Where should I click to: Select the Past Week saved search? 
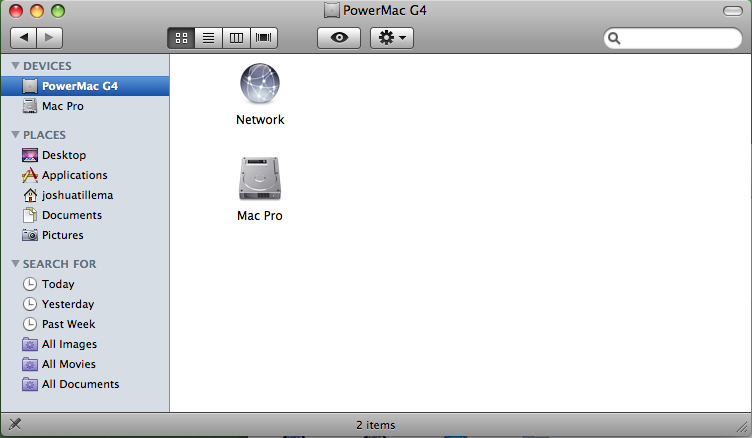[85, 324]
